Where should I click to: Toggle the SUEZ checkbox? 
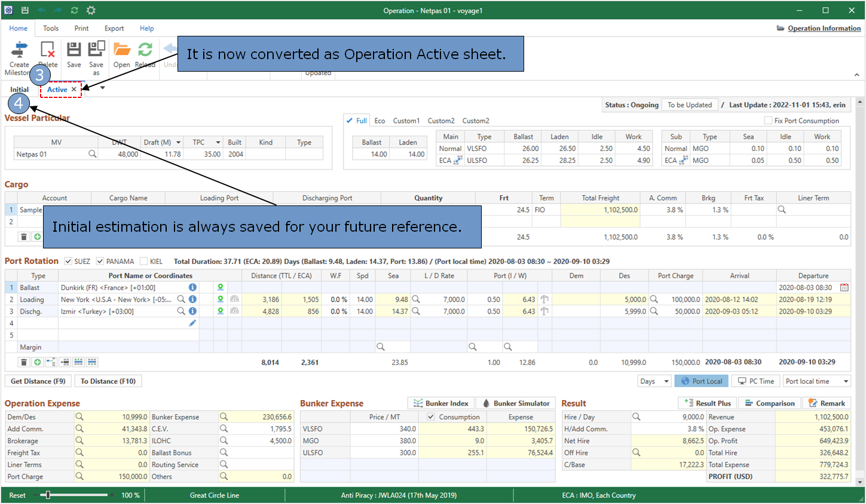68,261
